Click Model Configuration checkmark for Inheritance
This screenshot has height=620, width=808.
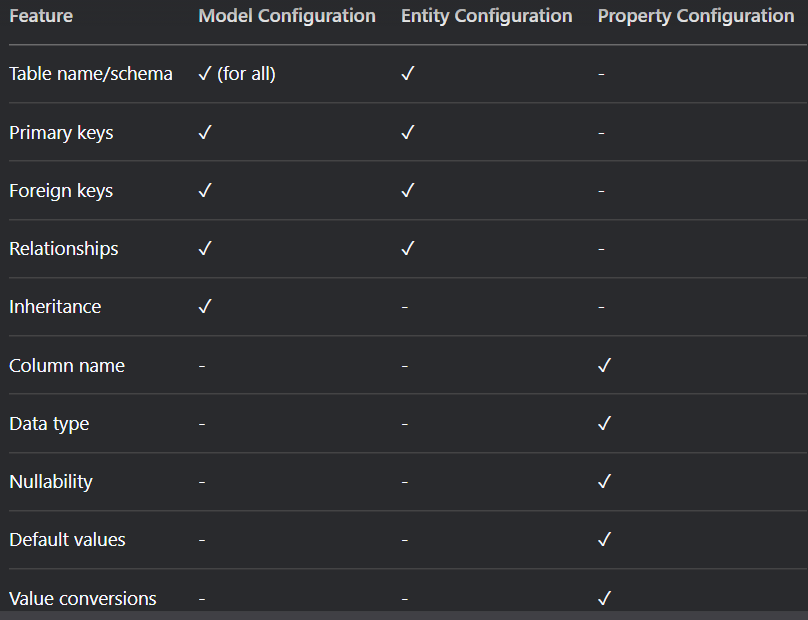205,307
